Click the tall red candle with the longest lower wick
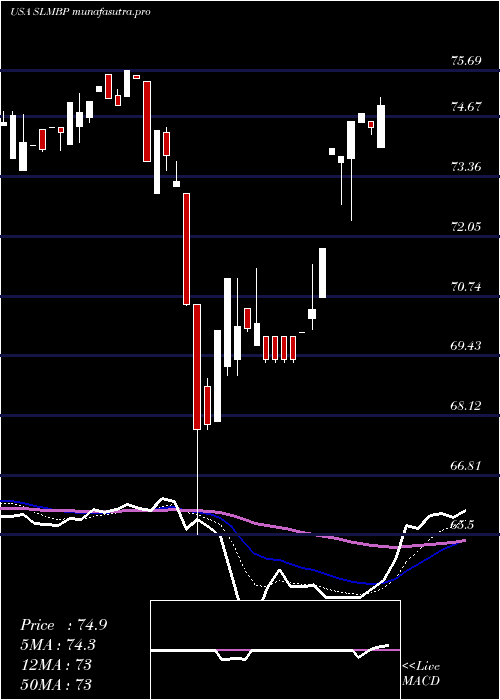This screenshot has height=700, width=500. [x=197, y=367]
